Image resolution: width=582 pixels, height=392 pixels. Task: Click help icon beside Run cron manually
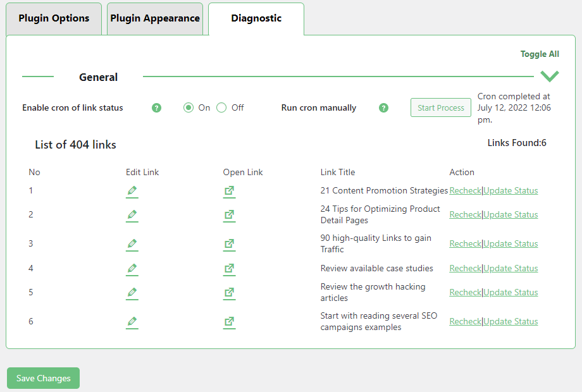click(383, 108)
